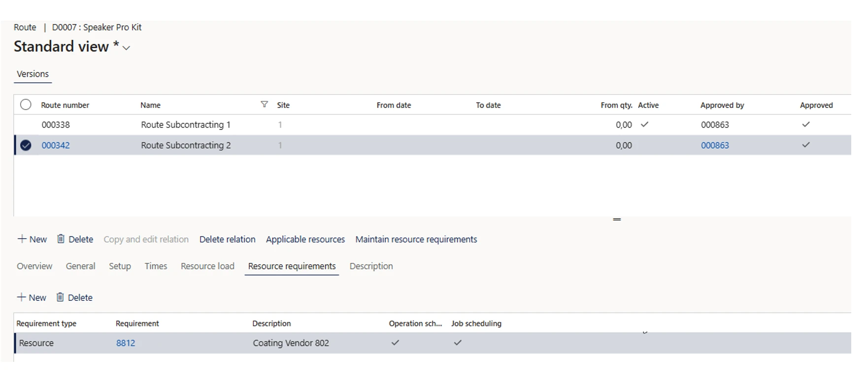This screenshot has width=868, height=384.
Task: Click Maintain resource requirements button
Action: (x=416, y=239)
